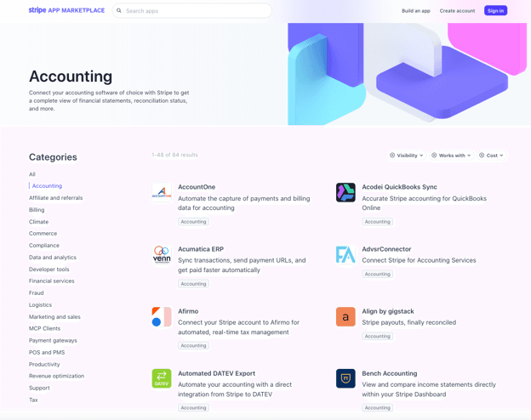This screenshot has height=420, width=531.
Task: Click the Accounting tag under AdvsrConnector
Action: point(377,274)
